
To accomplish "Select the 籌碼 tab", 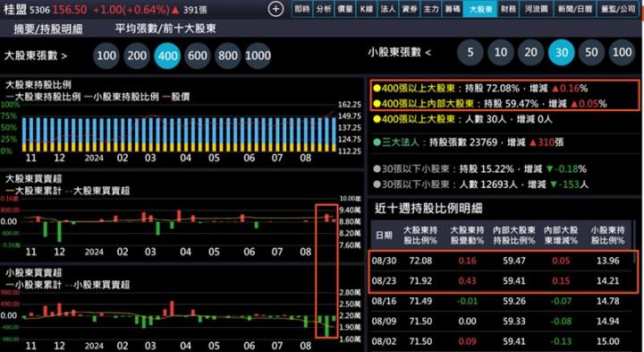I will point(453,9).
